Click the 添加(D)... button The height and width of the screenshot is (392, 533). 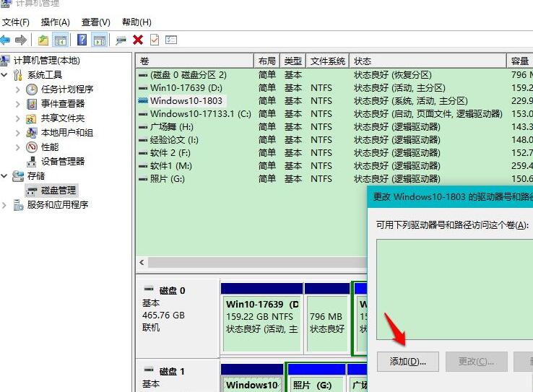tap(407, 361)
